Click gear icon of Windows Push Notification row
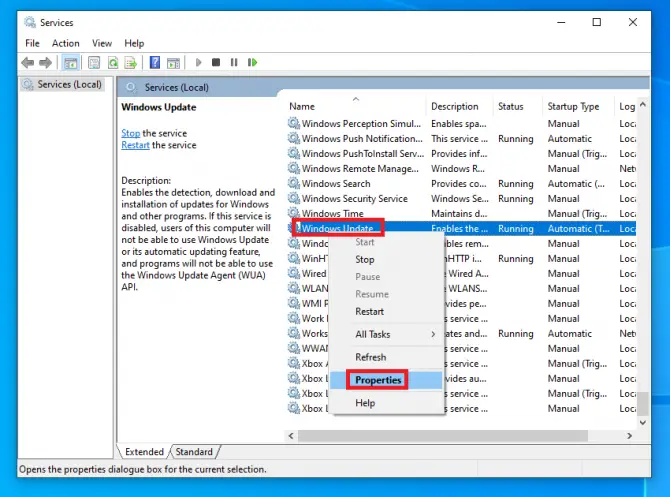Screen dimensions: 670x497 (294, 138)
